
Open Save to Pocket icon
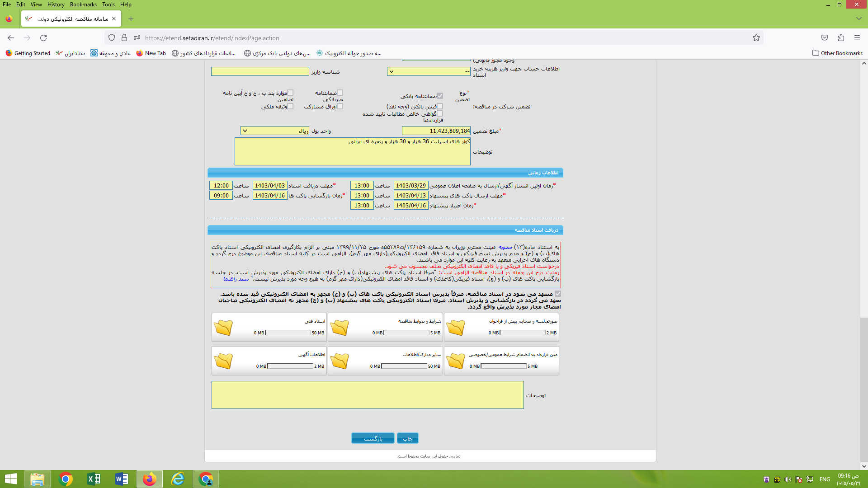825,38
